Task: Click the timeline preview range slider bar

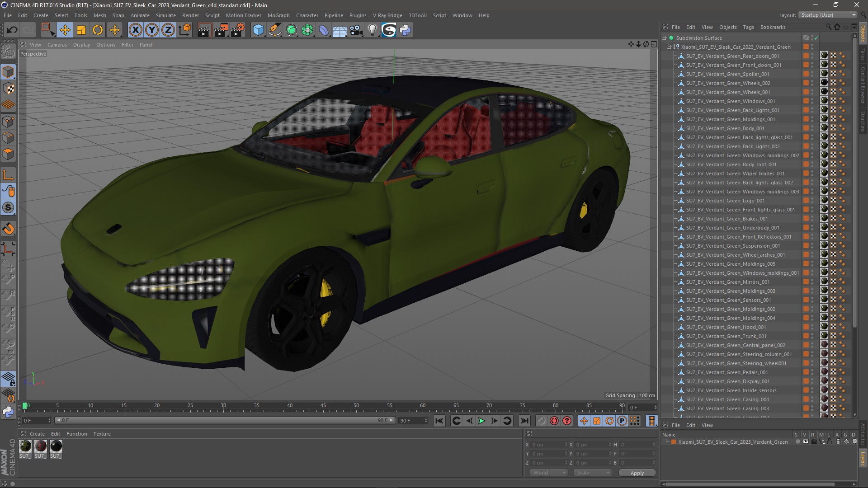Action: coord(225,421)
